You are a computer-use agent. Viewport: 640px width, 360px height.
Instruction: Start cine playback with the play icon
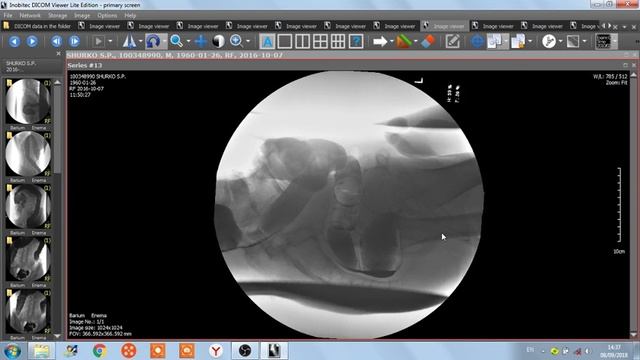click(98, 41)
